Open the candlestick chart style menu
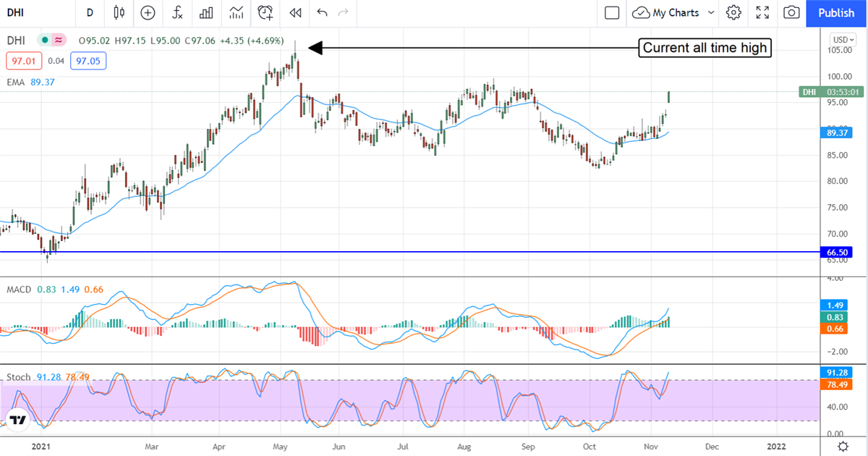Image resolution: width=868 pixels, height=456 pixels. pos(119,12)
